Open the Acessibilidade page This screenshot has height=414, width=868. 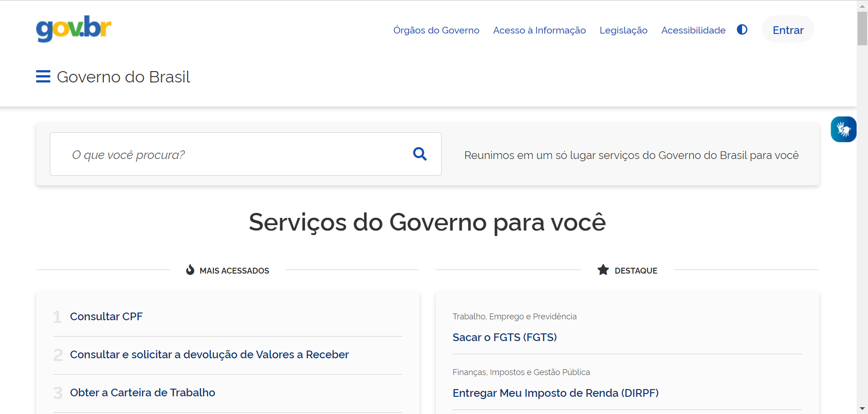[x=693, y=30]
